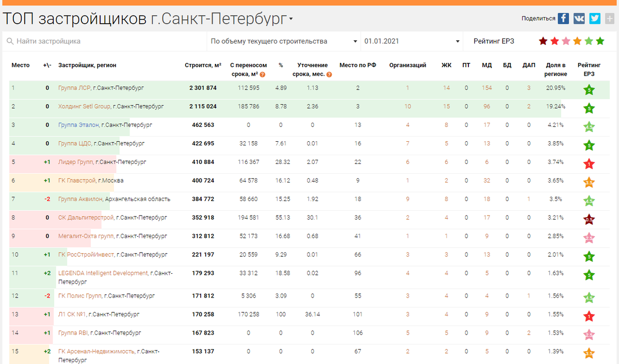The image size is (619, 364).
Task: Filter by orange star rating
Action: (x=577, y=41)
